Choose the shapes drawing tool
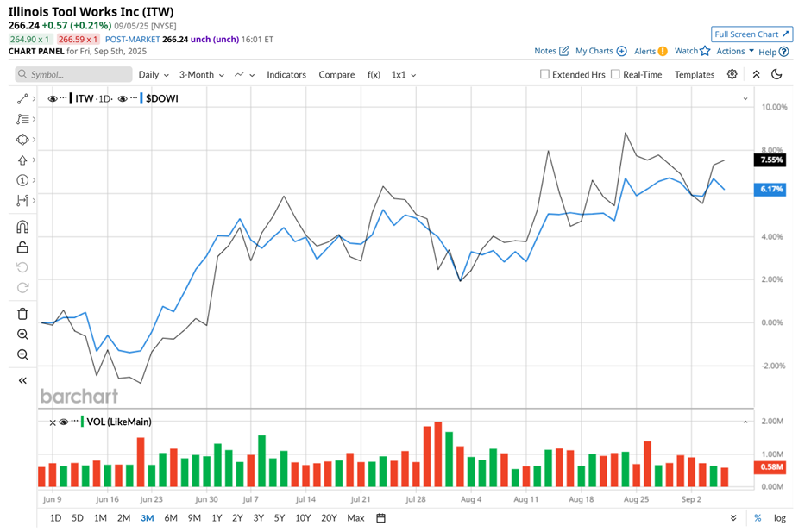This screenshot has height=532, width=811. pos(22,140)
